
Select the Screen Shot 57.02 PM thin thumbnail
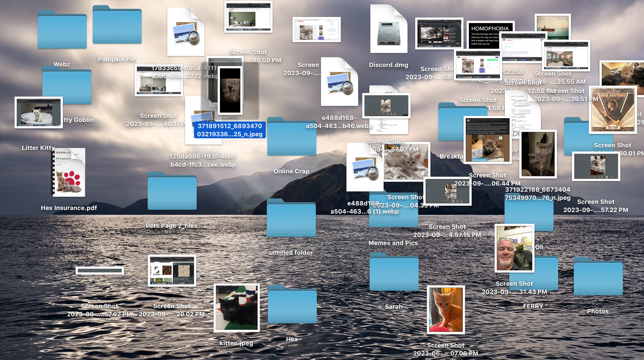tap(100, 271)
